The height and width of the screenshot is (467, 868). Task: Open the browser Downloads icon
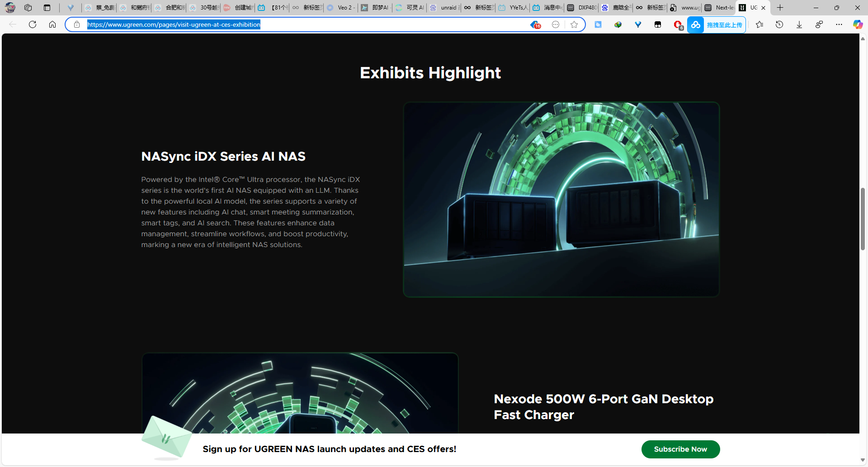[799, 24]
